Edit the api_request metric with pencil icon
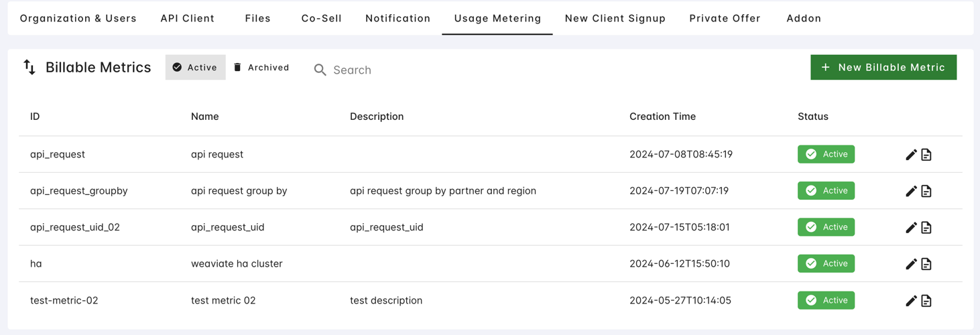980x335 pixels. (x=911, y=155)
